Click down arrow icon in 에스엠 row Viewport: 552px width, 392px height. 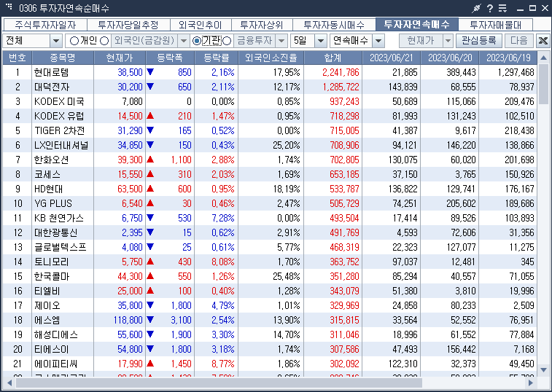(150, 320)
